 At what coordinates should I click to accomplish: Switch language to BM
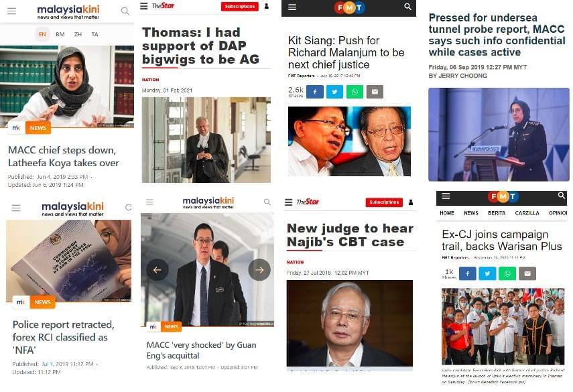point(60,34)
